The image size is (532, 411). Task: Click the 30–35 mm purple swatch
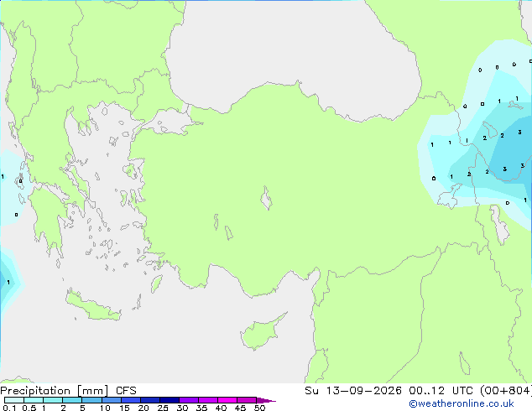[x=188, y=400]
